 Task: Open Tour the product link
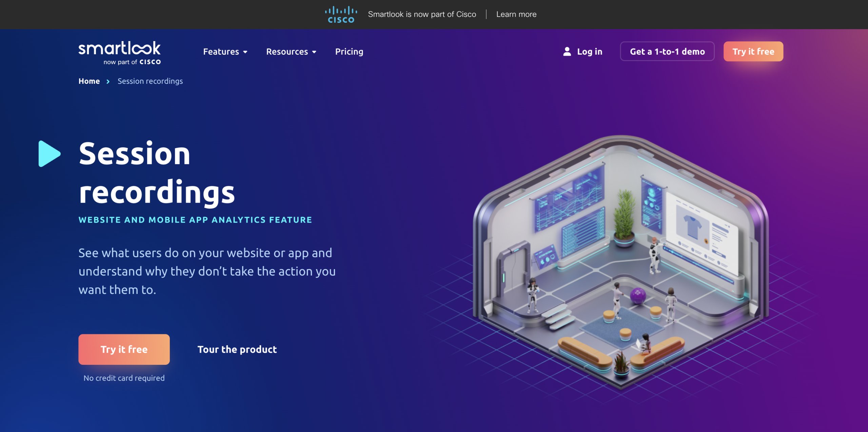[x=237, y=349]
